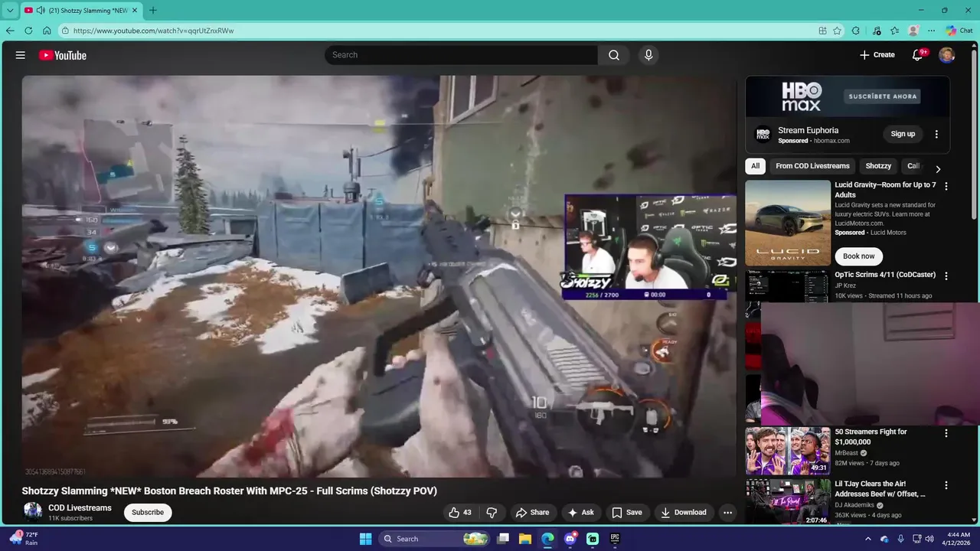Open File Explorer from taskbar
This screenshot has width=980, height=551.
525,539
